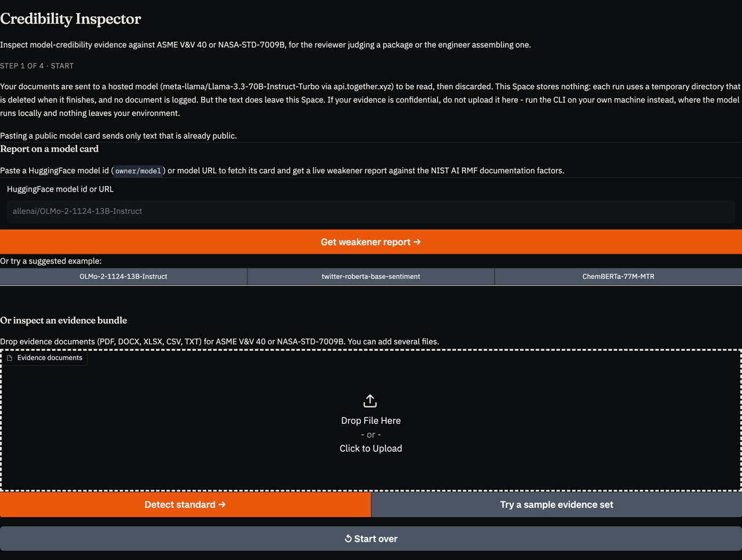Click the 'Click to Upload' text
Image resolution: width=742 pixels, height=560 pixels.
[x=371, y=448]
